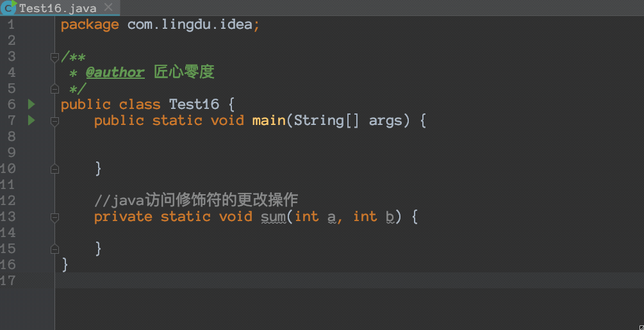Place cursor on empty line 17

tap(349, 280)
